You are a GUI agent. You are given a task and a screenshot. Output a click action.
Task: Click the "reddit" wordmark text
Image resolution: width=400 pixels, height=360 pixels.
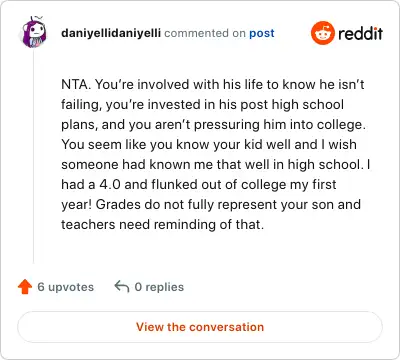tap(360, 33)
